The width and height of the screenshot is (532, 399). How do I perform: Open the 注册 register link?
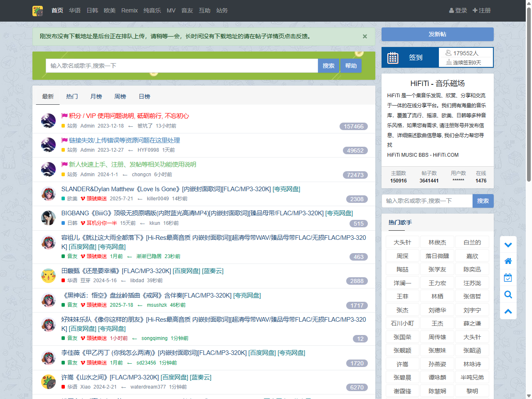point(482,10)
